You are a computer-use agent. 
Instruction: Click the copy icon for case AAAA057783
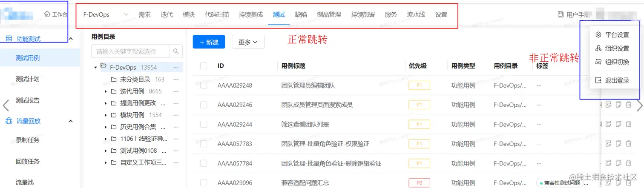pyautogui.click(x=618, y=144)
